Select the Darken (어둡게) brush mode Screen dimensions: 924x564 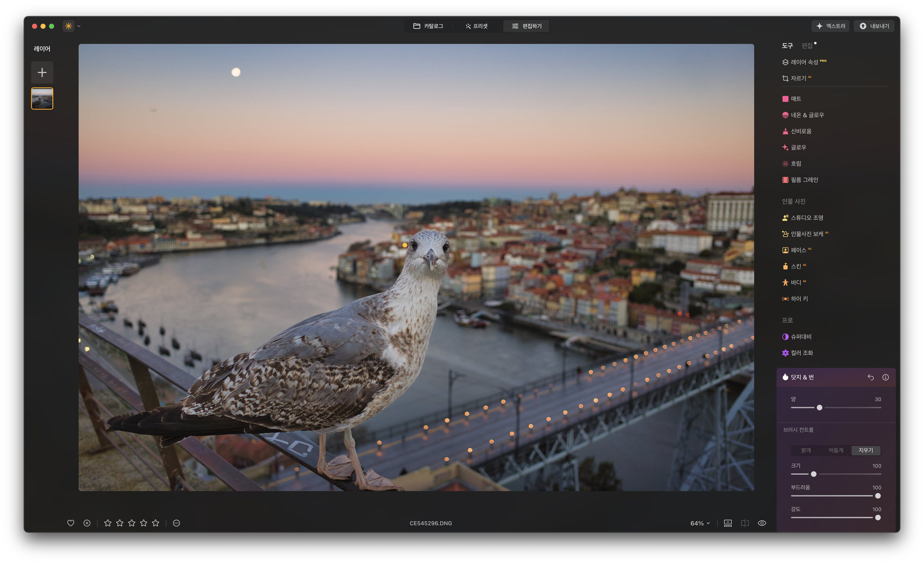click(836, 450)
